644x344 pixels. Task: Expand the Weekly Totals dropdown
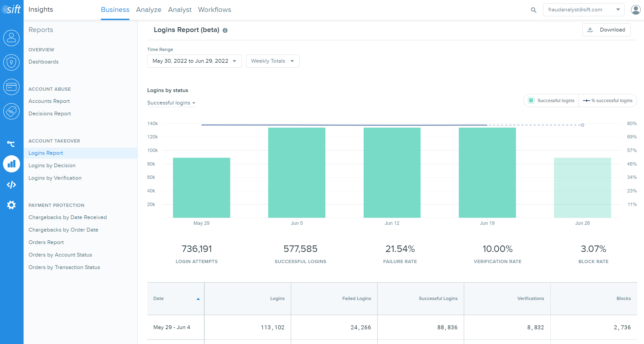tap(272, 61)
